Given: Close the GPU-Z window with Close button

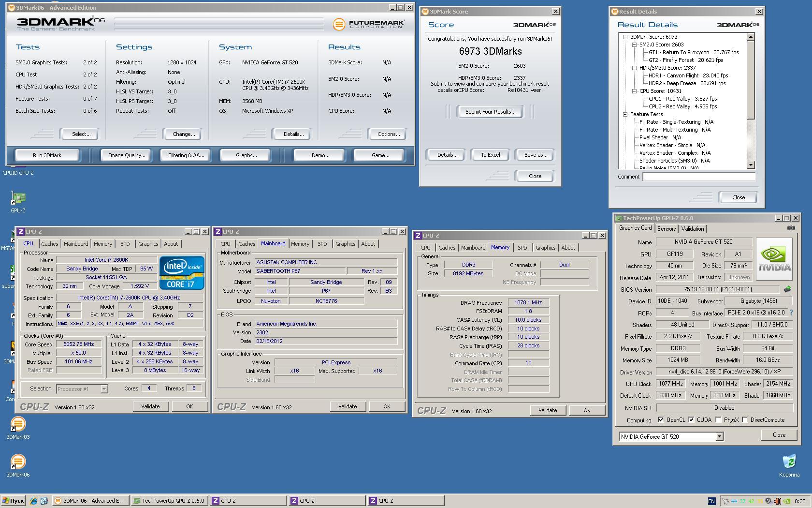Looking at the screenshot, I should (779, 435).
